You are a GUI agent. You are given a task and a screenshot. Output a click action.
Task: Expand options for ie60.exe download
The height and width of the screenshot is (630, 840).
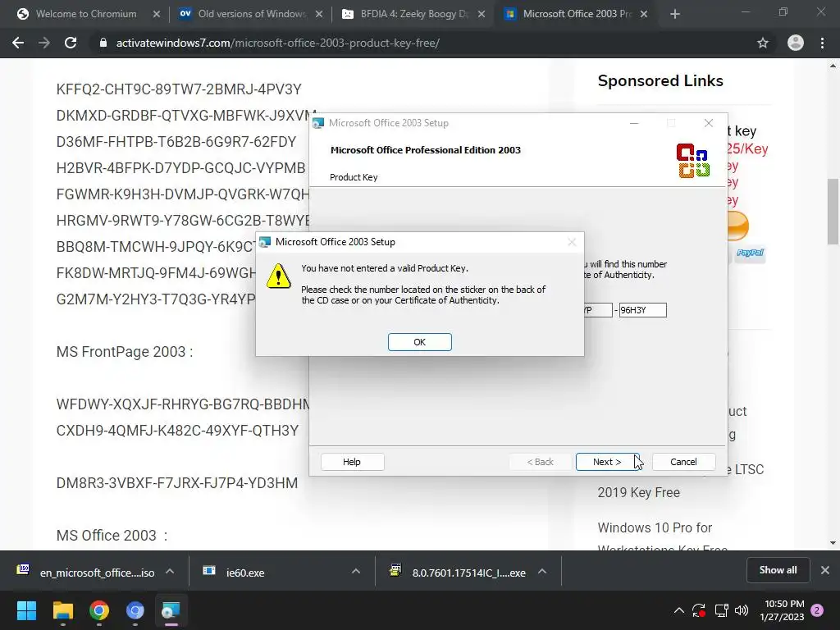[x=356, y=572]
